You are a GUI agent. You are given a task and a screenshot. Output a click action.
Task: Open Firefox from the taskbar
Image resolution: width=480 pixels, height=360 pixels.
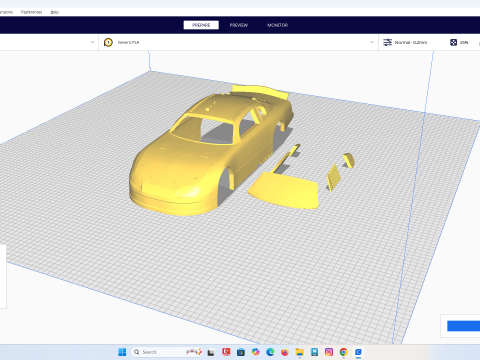tap(285, 352)
